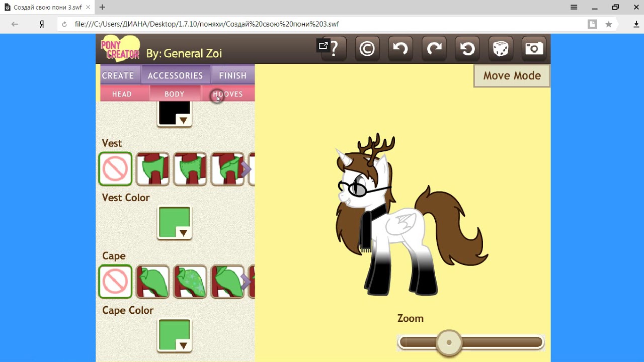
Task: Open the BODY sub-tab
Action: (x=175, y=94)
